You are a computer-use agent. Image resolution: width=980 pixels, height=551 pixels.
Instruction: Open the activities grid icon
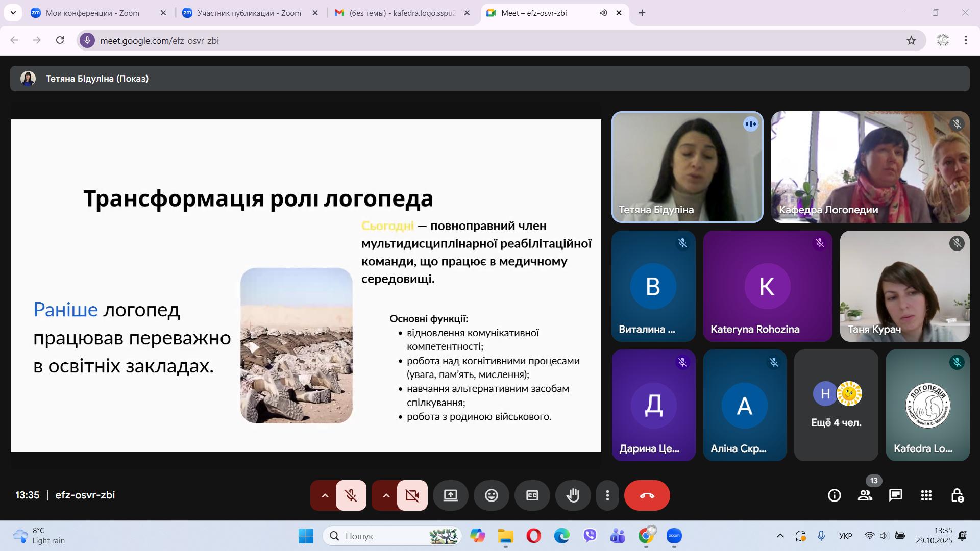926,495
